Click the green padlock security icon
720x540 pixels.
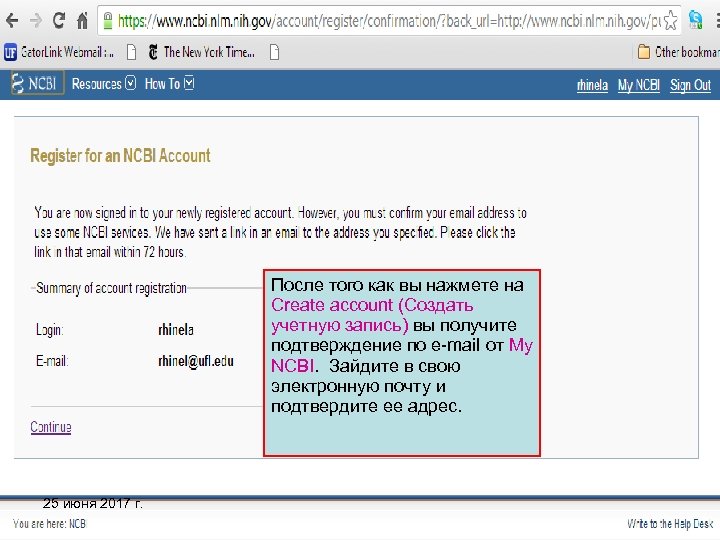pos(107,21)
